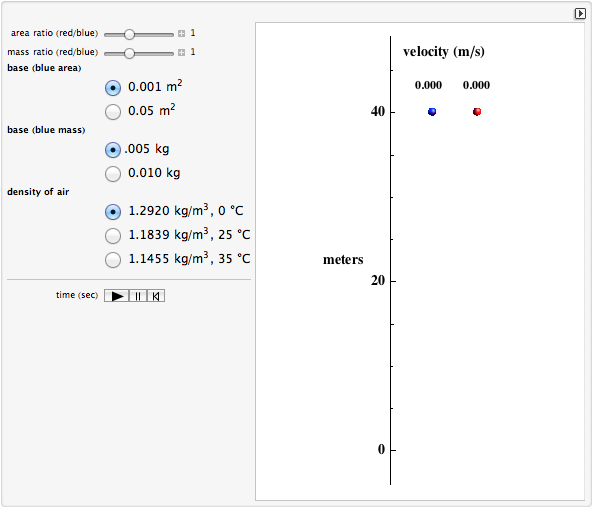Set air density to 1.2920 kg/m³, 0 °C
Viewport: 593px width, 508px height.
(113, 212)
